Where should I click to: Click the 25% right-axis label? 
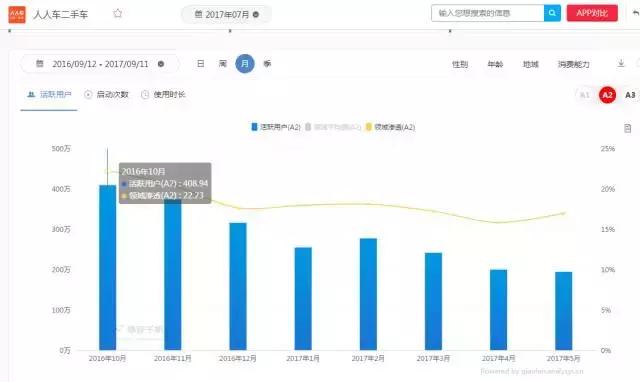(x=607, y=149)
